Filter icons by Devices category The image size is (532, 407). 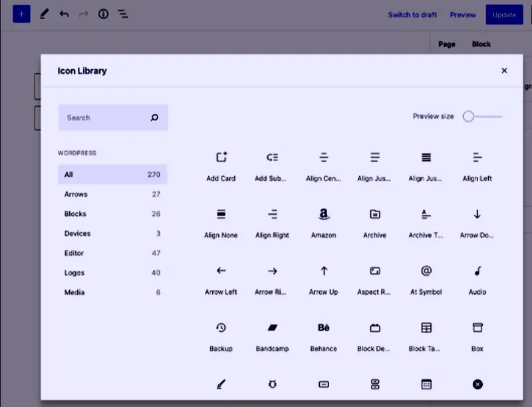point(112,233)
